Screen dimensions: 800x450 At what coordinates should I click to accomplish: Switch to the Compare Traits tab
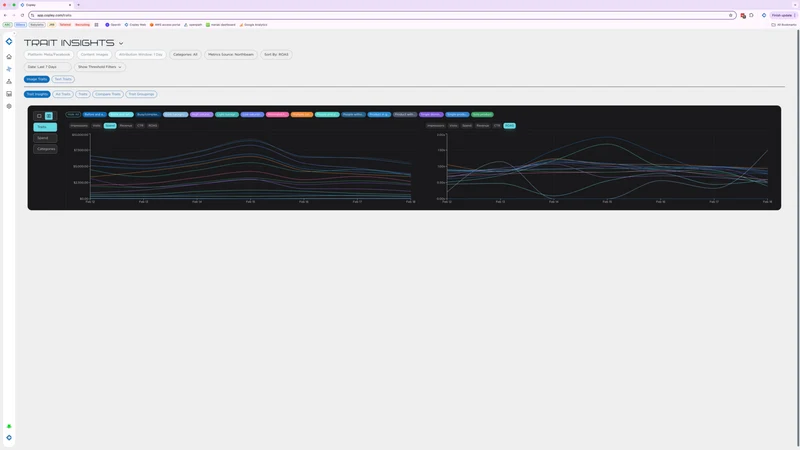[x=108, y=94]
